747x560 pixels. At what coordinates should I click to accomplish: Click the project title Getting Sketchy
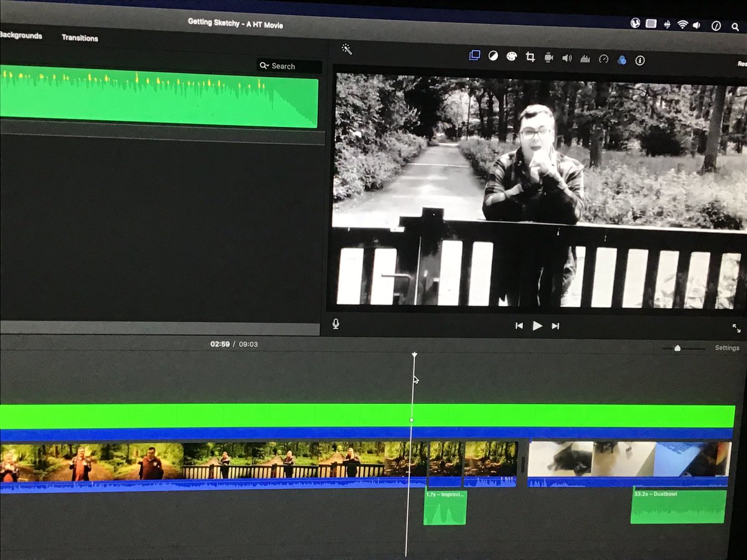coord(235,23)
